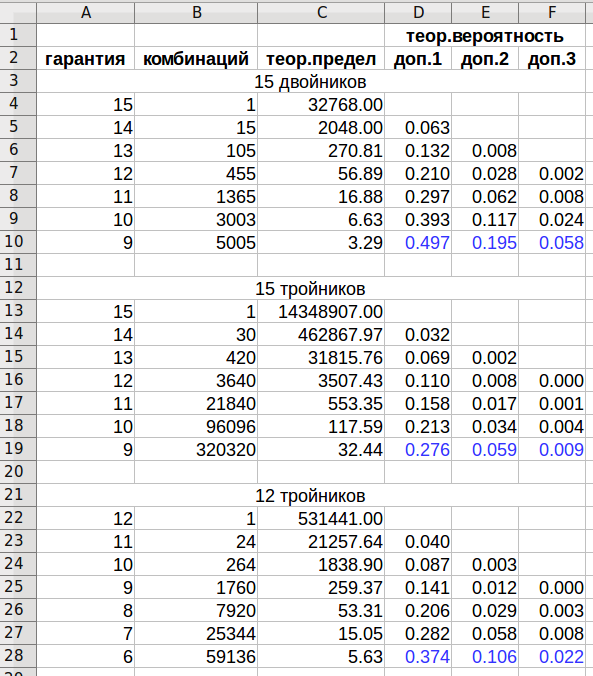This screenshot has height=676, width=593.
Task: Select cell with value 21840
Action: pos(196,404)
